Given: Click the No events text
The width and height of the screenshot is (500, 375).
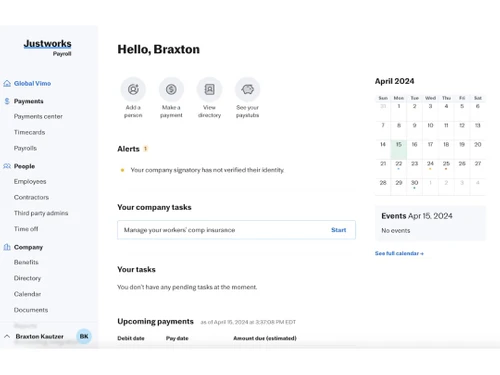Looking at the screenshot, I should point(396,231).
